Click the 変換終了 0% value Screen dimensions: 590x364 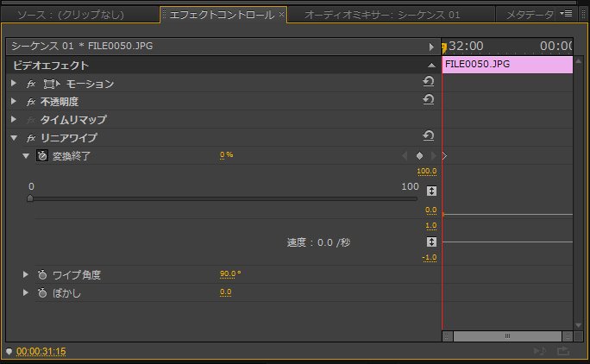(x=226, y=155)
